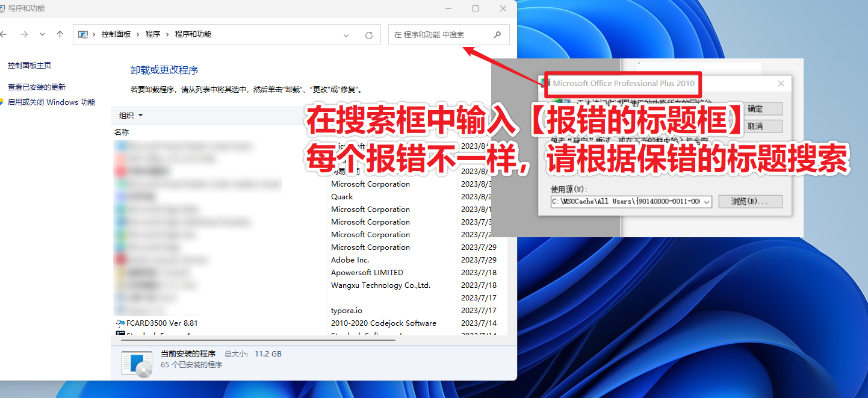Select the Quark publisher row
The image size is (868, 398).
click(342, 197)
